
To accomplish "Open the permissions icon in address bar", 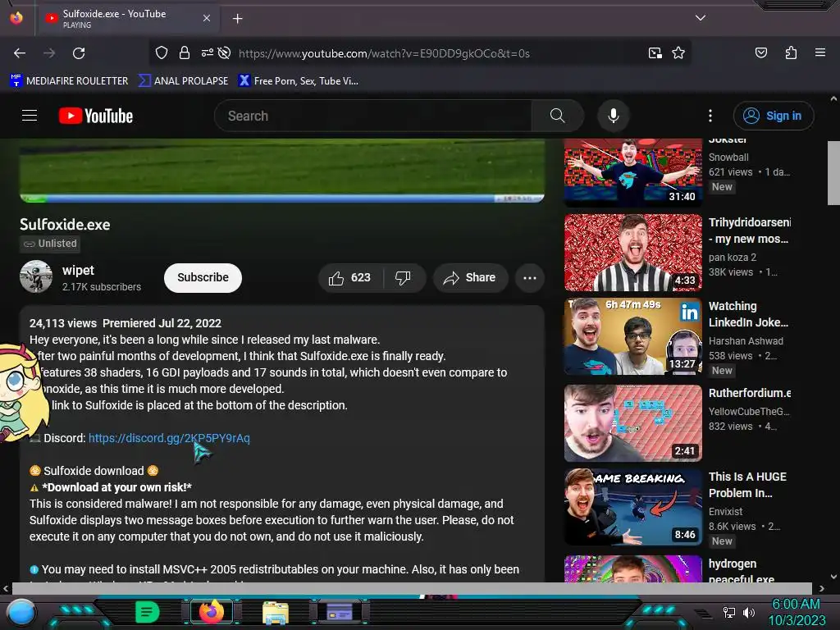I will pyautogui.click(x=207, y=53).
